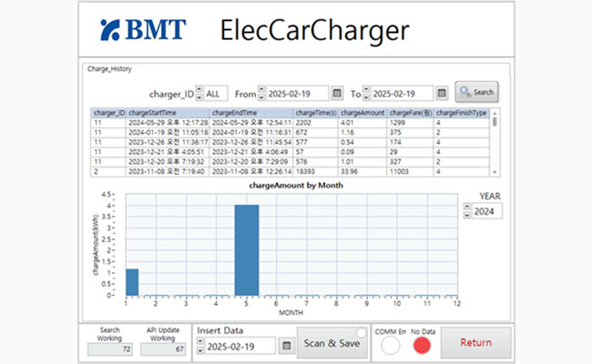The image size is (592, 364).
Task: Click the charger_ID ALL field
Action: click(x=217, y=93)
